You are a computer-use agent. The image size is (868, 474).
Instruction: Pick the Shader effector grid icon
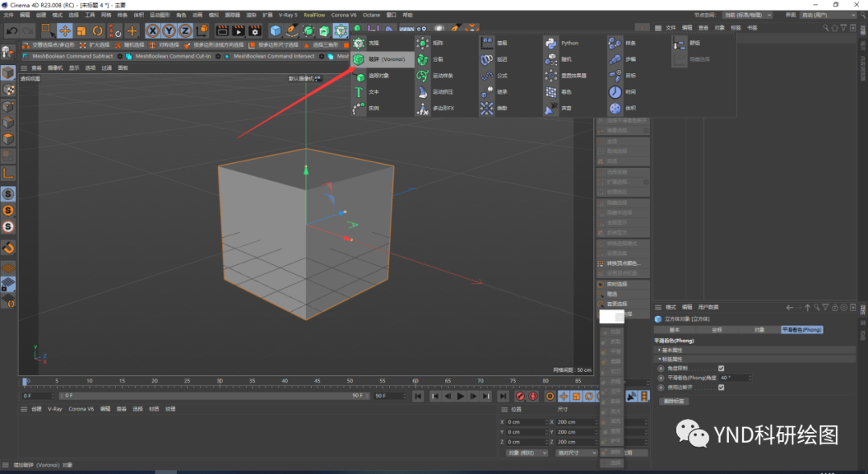pos(551,92)
